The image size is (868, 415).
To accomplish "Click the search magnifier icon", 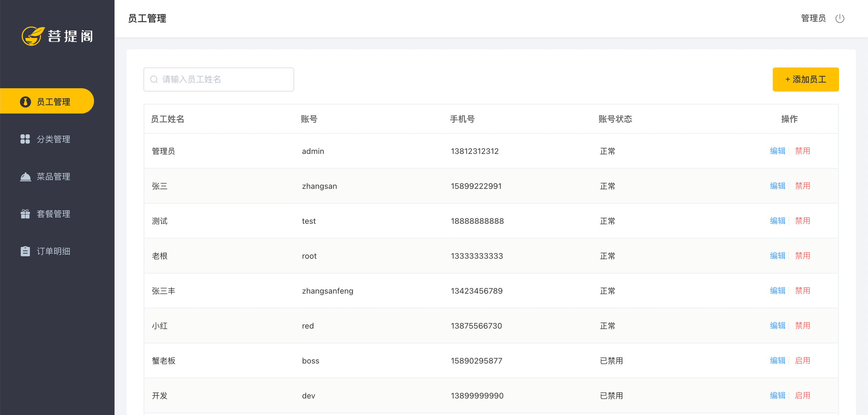I will click(154, 80).
